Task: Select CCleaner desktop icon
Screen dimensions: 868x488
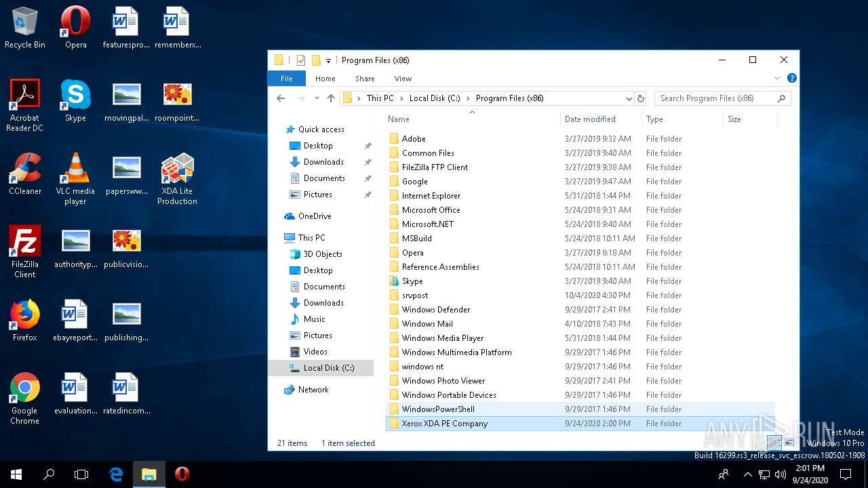Action: point(25,174)
